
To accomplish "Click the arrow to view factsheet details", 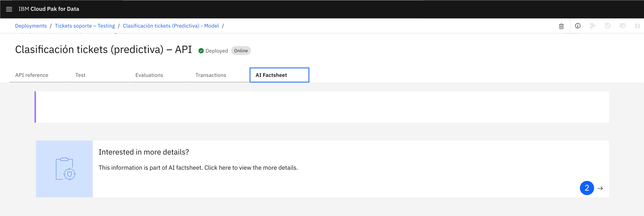I will point(600,188).
